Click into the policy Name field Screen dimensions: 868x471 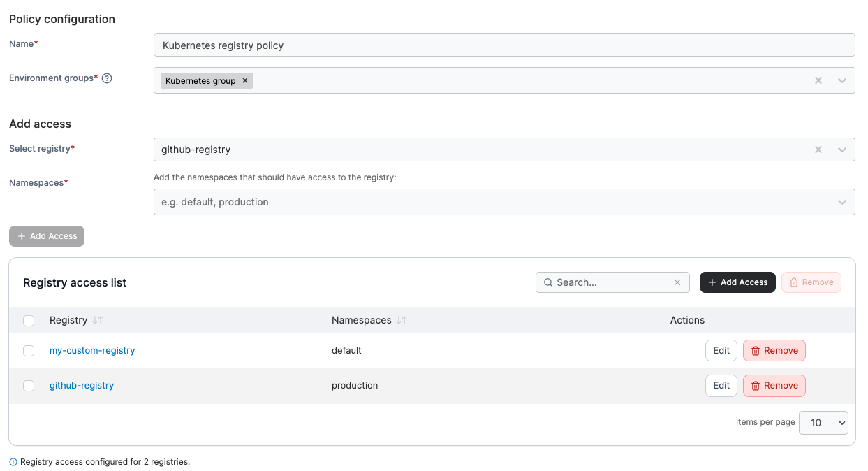[x=503, y=45]
